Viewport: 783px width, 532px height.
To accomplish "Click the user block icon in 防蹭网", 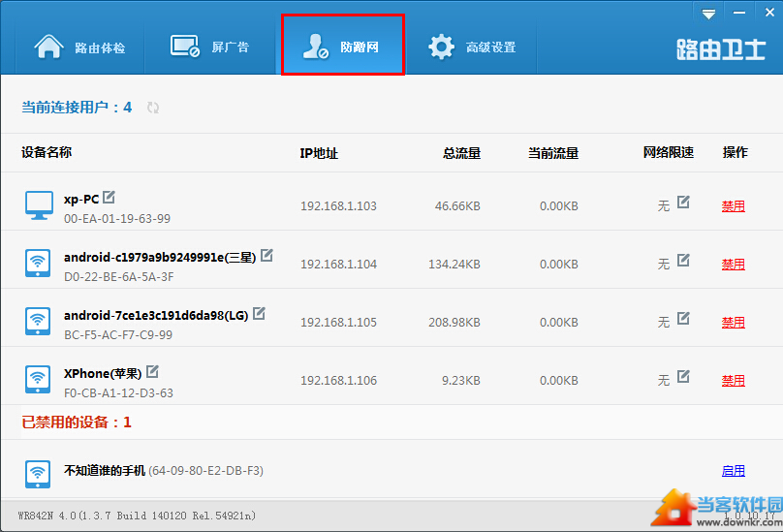I will [316, 47].
